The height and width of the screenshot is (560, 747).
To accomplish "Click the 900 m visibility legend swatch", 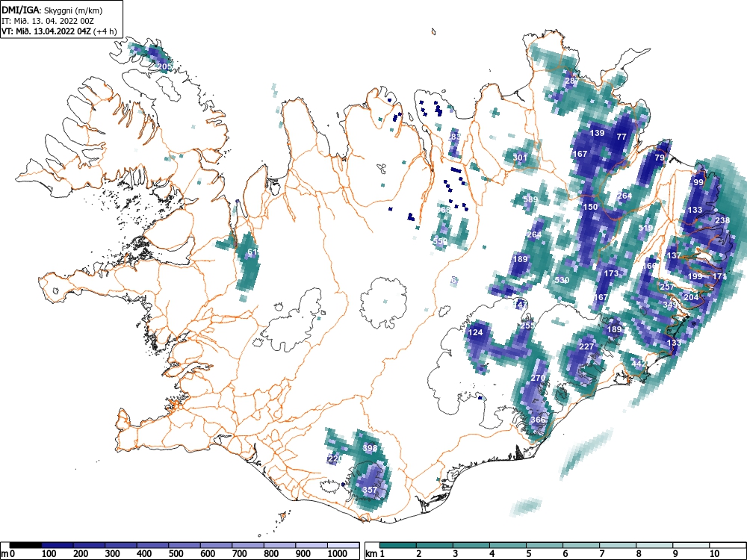I will tap(311, 545).
